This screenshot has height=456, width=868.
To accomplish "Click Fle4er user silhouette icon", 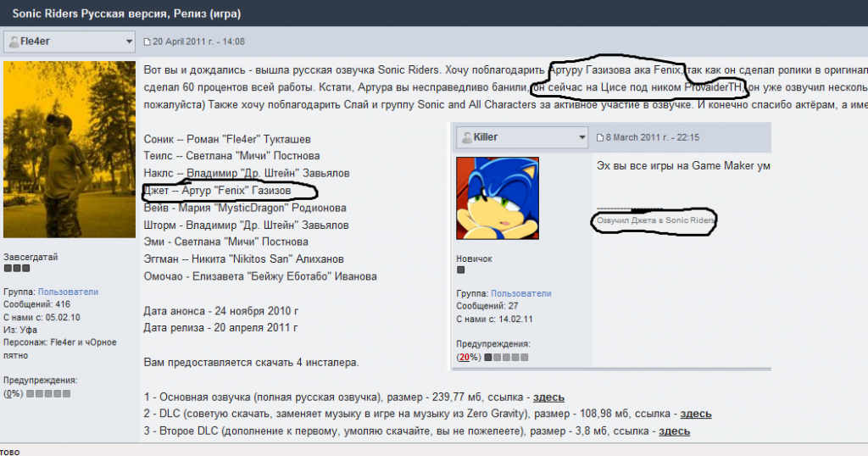I will point(14,42).
